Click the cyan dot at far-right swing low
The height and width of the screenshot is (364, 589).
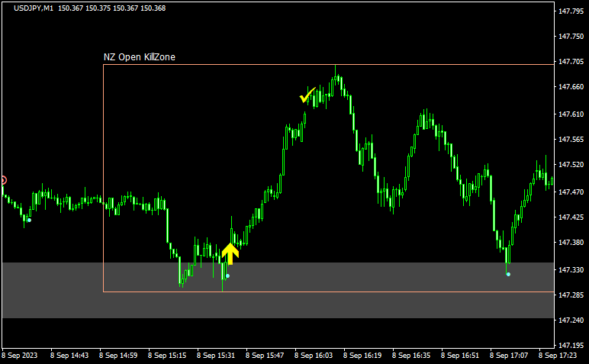508,274
